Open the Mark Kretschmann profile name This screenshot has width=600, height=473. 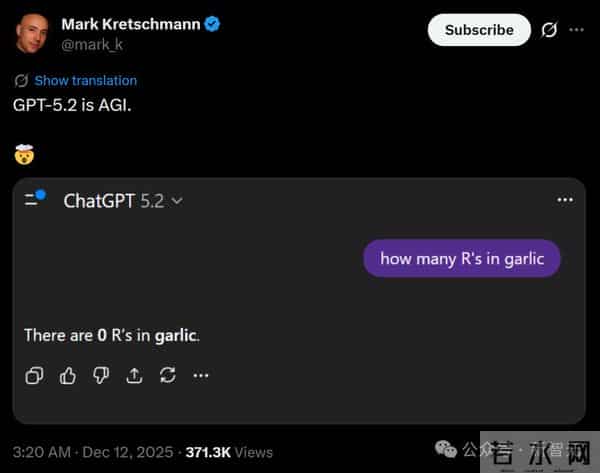132,23
